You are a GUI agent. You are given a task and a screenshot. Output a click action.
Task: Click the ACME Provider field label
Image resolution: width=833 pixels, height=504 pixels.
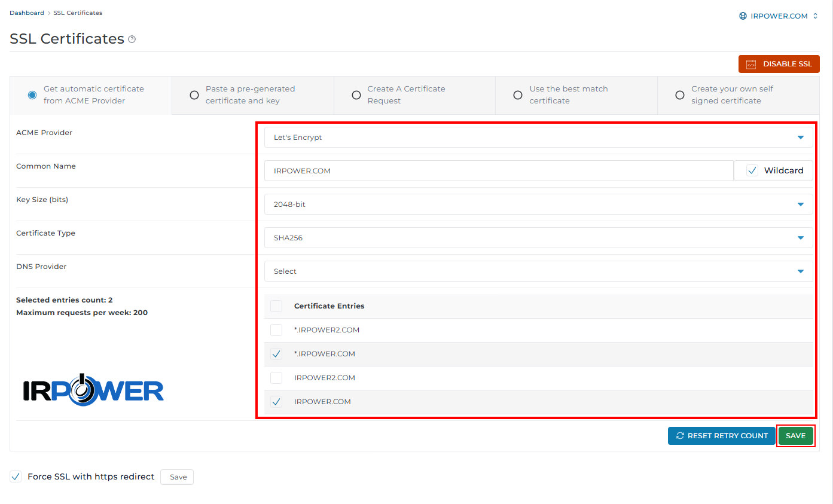(44, 133)
